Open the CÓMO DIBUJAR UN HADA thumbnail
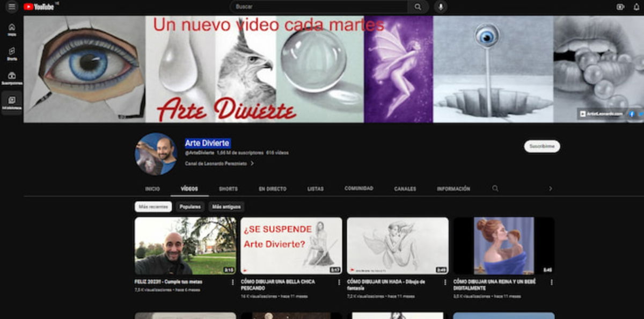Image resolution: width=644 pixels, height=319 pixels. coord(397,244)
